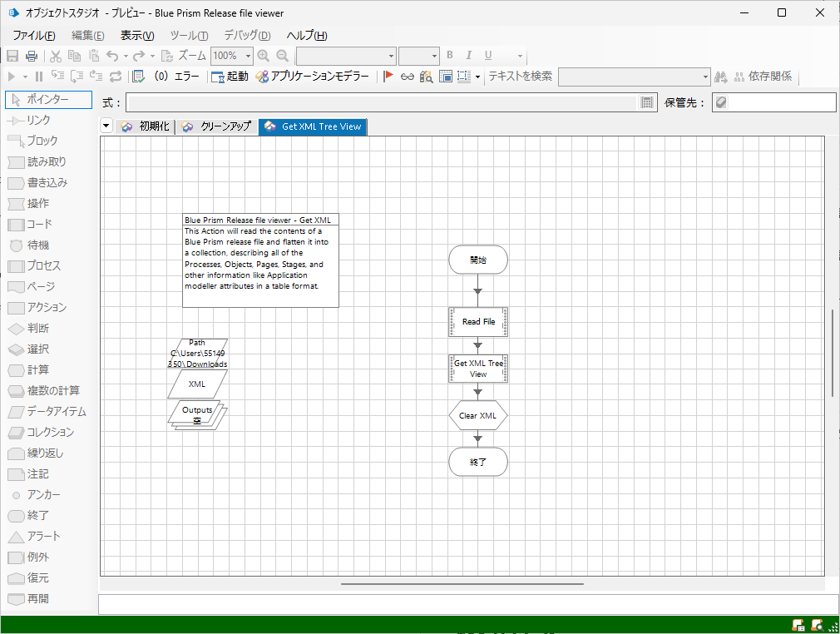This screenshot has width=840, height=634.
Task: Open アプリケーションモデラー
Action: tap(313, 77)
